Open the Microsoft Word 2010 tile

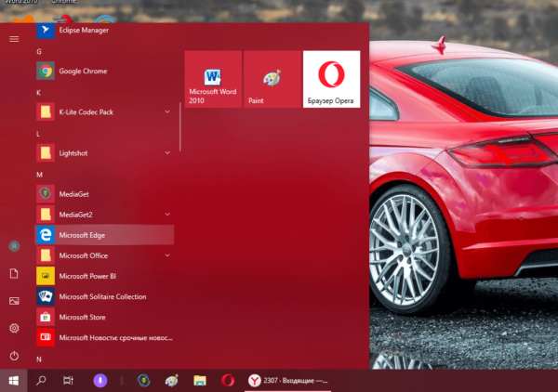213,79
